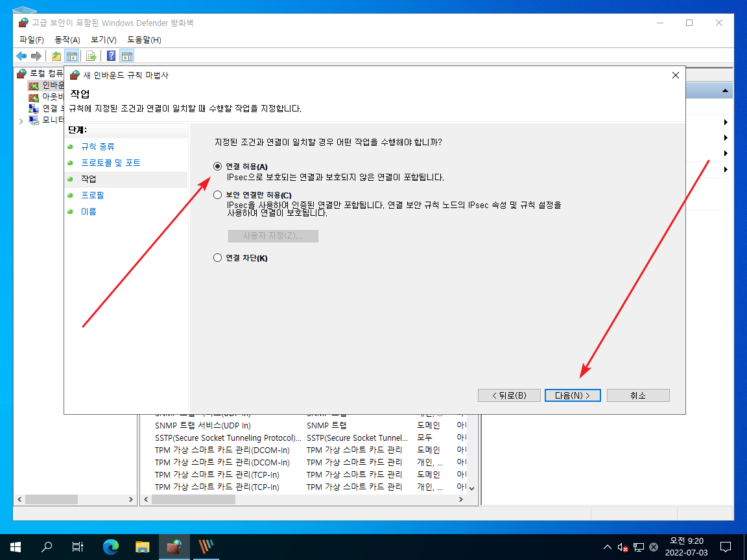Click the wizard dialog firewall icon

tap(75, 75)
